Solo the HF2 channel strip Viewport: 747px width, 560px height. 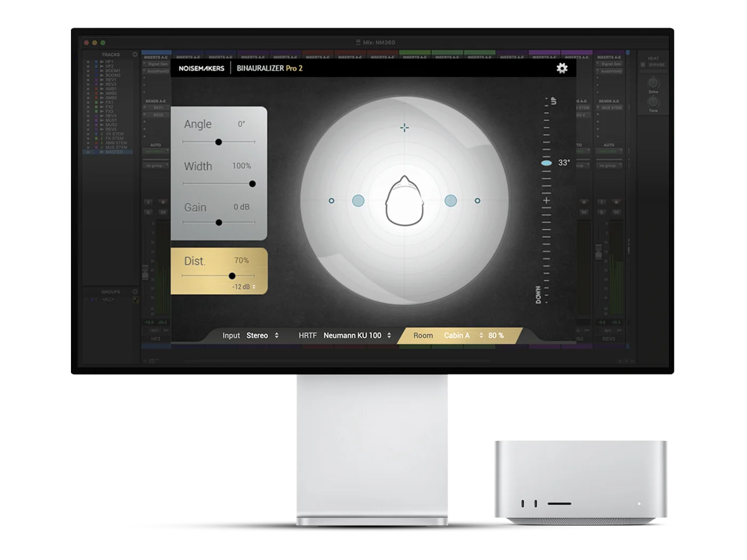coord(149,212)
